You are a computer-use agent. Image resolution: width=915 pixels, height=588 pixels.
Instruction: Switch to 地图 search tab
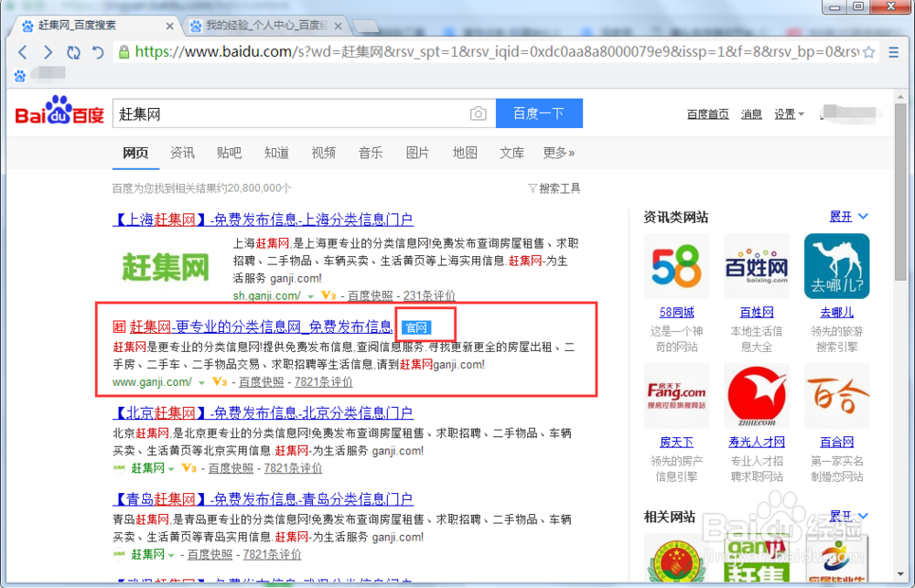pos(465,153)
